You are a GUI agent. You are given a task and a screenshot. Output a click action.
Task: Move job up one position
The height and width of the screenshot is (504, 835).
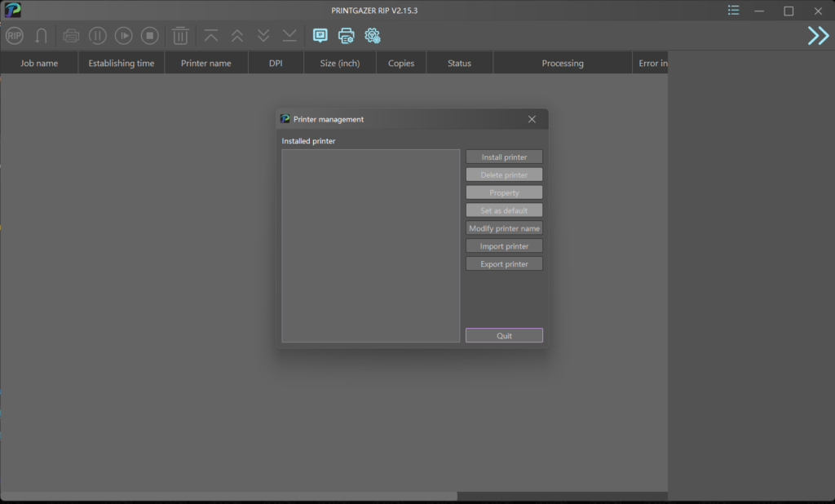click(x=237, y=36)
